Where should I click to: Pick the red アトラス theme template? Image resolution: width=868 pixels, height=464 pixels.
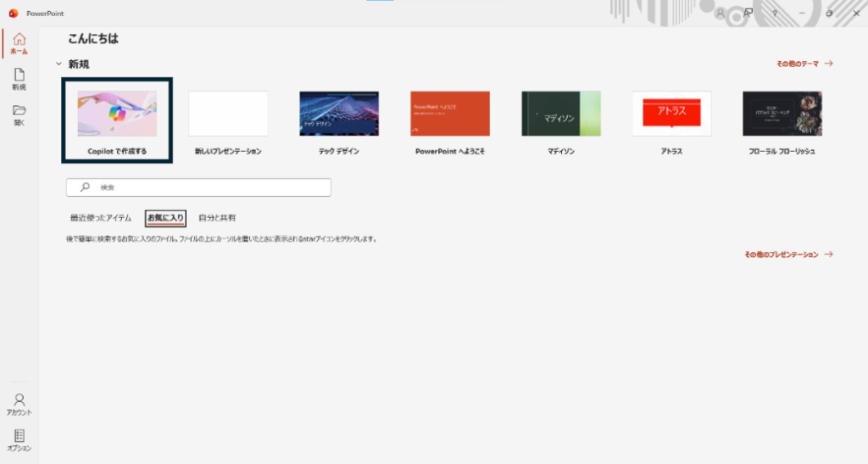click(671, 115)
